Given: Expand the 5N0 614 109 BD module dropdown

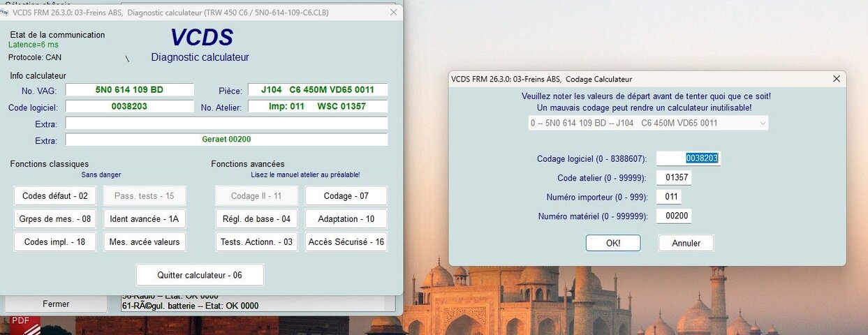Looking at the screenshot, I should coord(648,123).
